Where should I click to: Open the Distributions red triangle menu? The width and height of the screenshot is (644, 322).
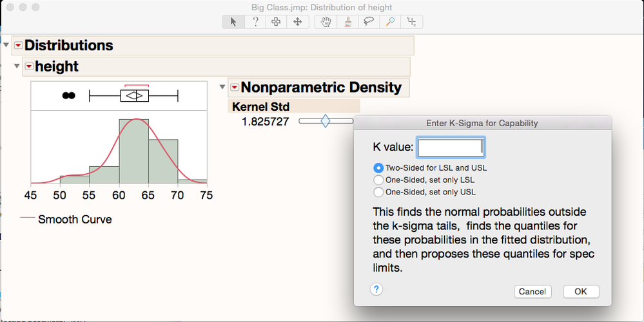point(18,45)
